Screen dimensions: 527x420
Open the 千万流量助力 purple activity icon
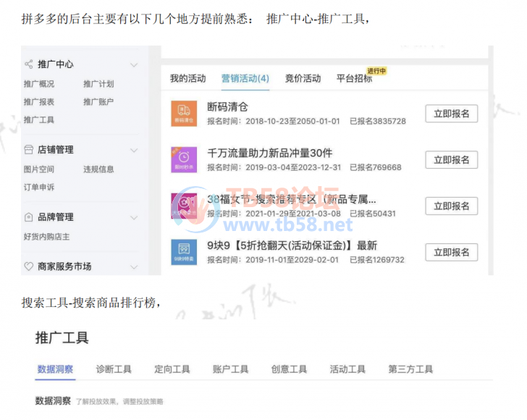click(x=184, y=160)
